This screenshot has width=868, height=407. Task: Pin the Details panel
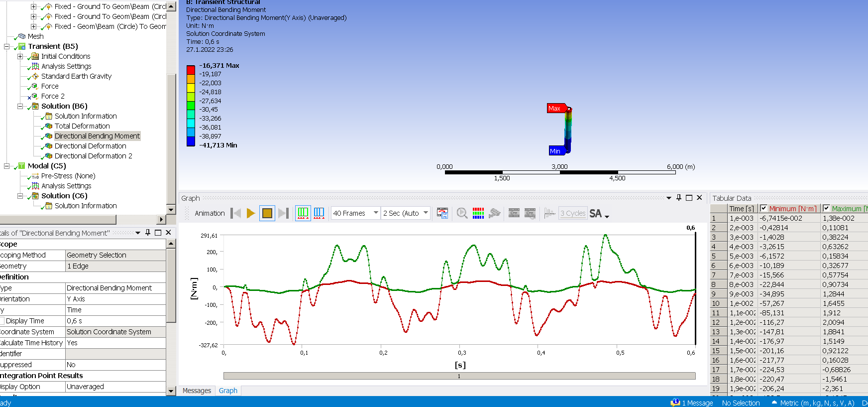148,233
